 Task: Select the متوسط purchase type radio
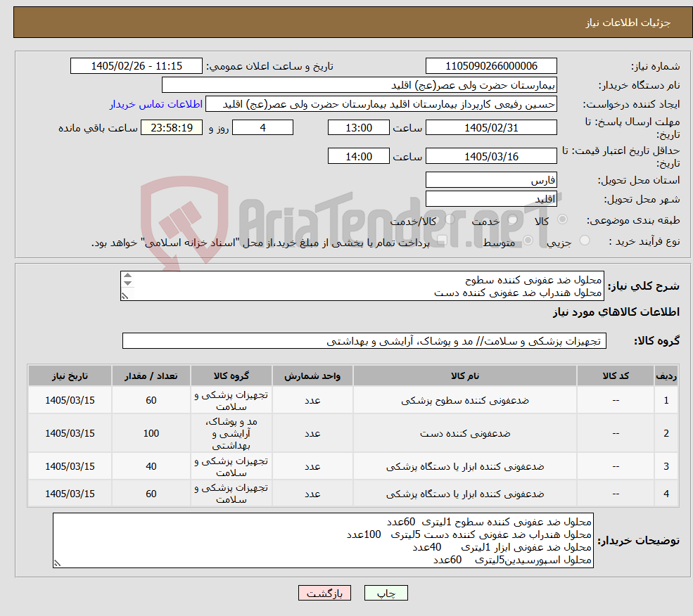pyautogui.click(x=528, y=240)
